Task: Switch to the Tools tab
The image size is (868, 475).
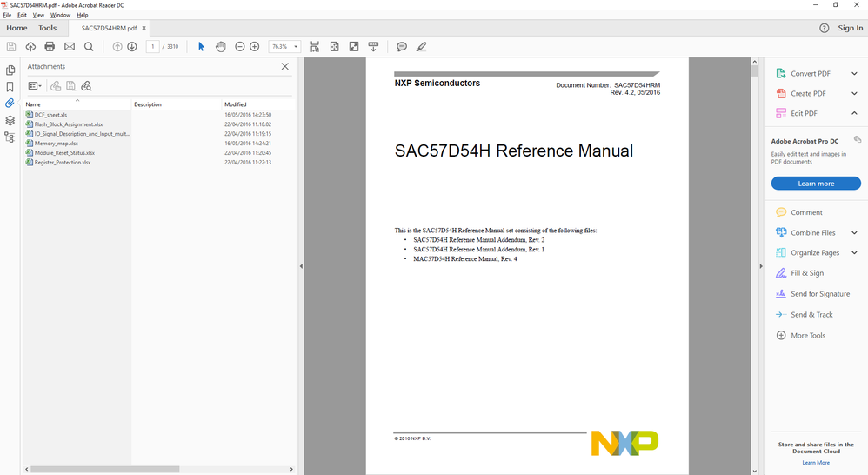Action: point(48,28)
